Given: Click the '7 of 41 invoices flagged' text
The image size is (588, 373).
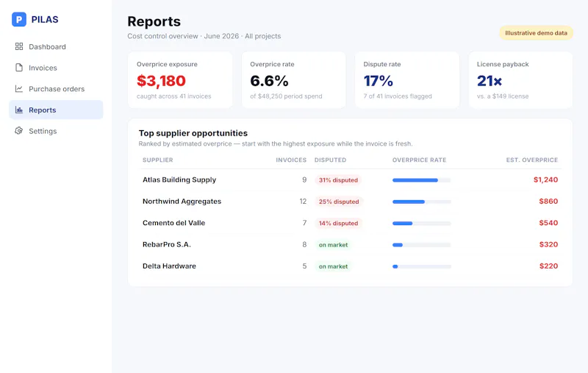Looking at the screenshot, I should click(398, 96).
